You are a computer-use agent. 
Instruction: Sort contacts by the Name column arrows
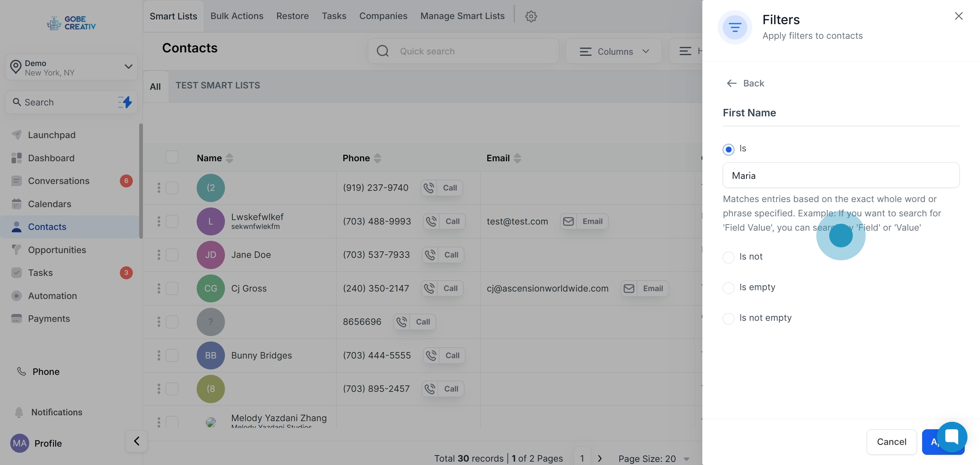(229, 158)
